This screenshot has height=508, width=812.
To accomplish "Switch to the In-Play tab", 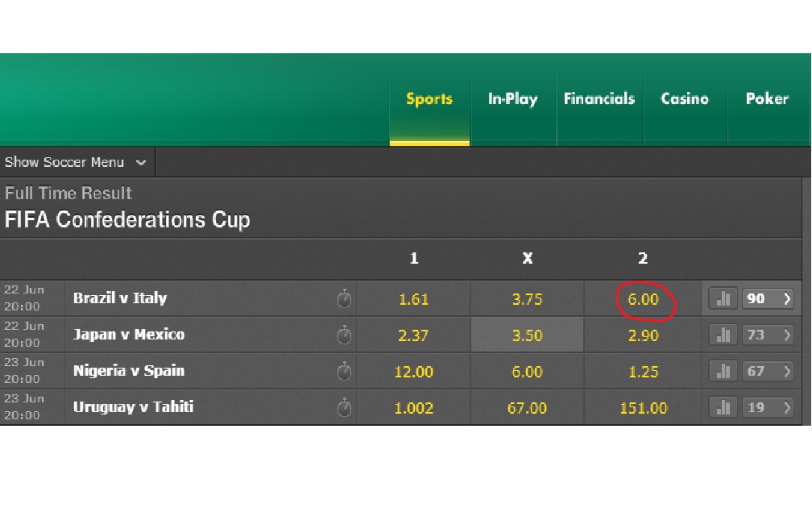I will point(512,99).
